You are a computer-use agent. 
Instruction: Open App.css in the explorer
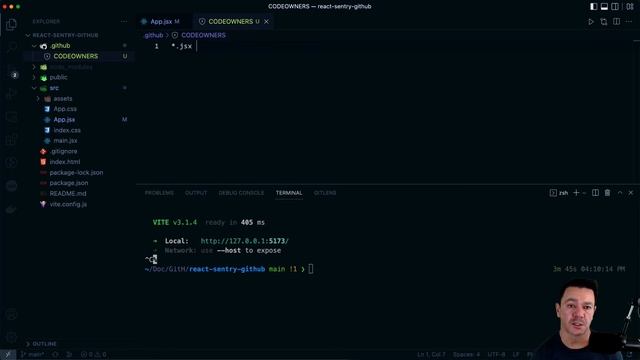pos(65,109)
